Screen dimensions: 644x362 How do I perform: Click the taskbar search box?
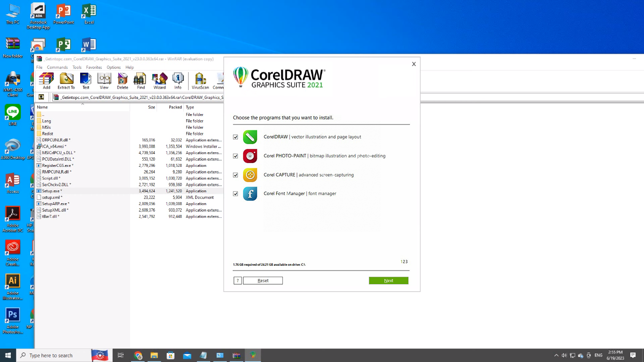coord(64,355)
